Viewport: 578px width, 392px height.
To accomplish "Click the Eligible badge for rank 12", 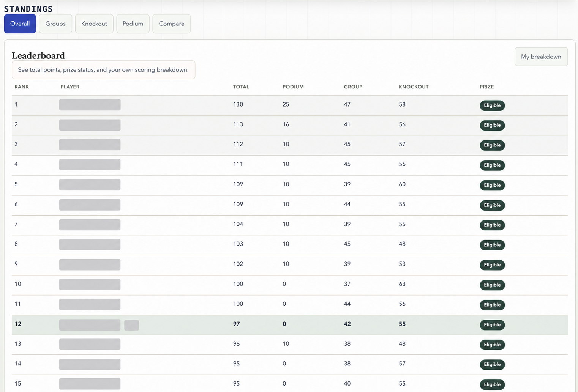I will click(492, 325).
